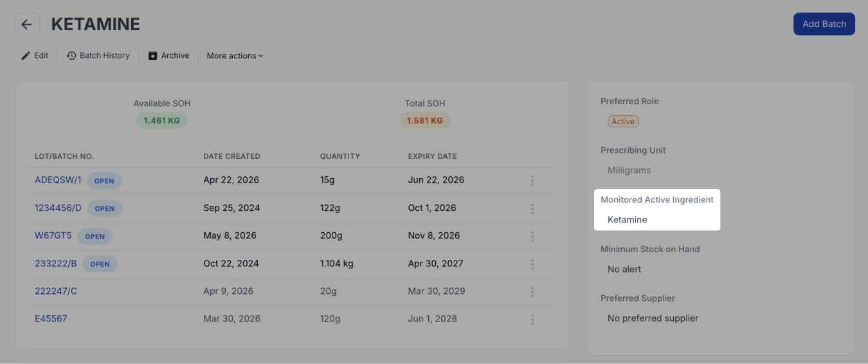This screenshot has height=364, width=868.
Task: Click the Expiry Date column header
Action: [432, 156]
